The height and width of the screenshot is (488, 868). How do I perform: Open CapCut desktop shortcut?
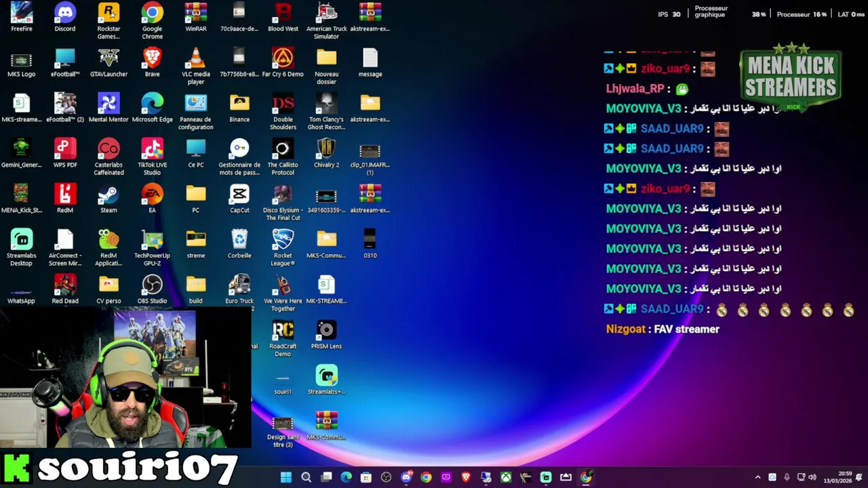tap(239, 199)
